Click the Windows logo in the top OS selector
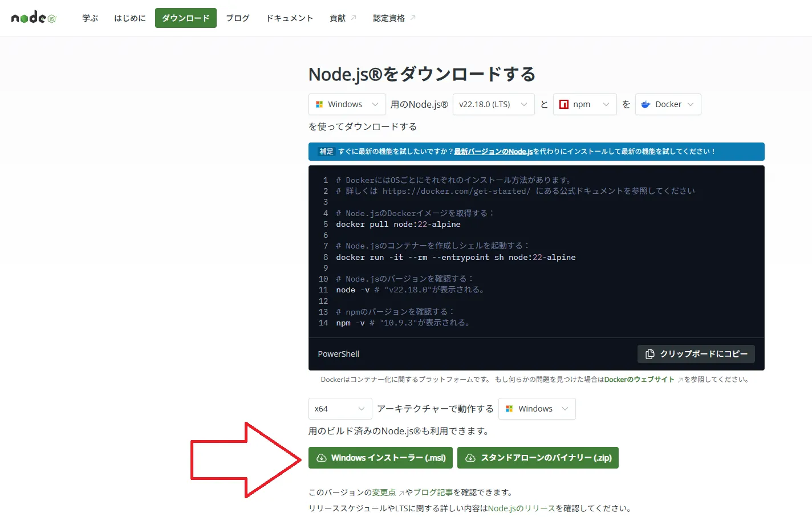812x517 pixels. (319, 104)
